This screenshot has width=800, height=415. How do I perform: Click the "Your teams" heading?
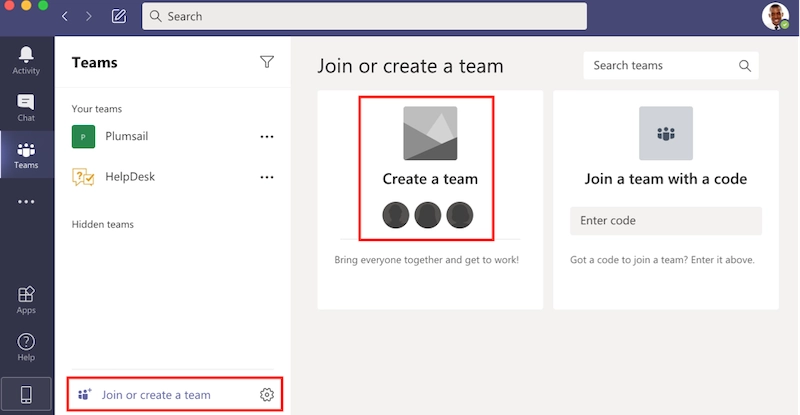96,109
